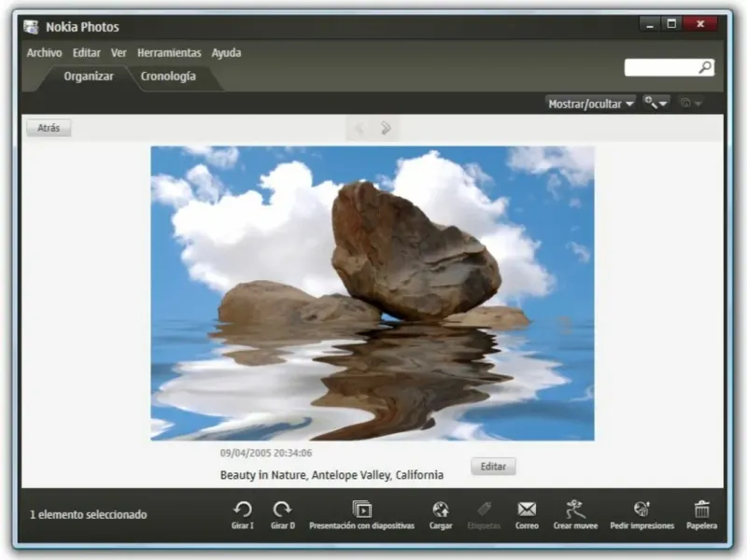The image size is (747, 560).
Task: Open the Editar menu
Action: point(86,53)
